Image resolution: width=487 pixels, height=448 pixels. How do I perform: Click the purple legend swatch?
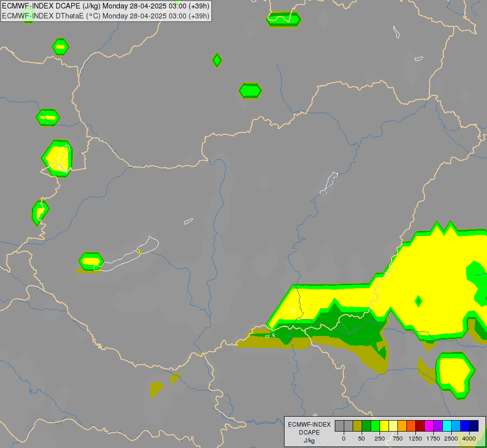(438, 426)
